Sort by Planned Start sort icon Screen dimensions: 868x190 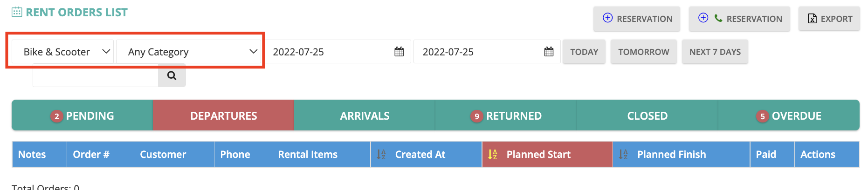tap(492, 155)
